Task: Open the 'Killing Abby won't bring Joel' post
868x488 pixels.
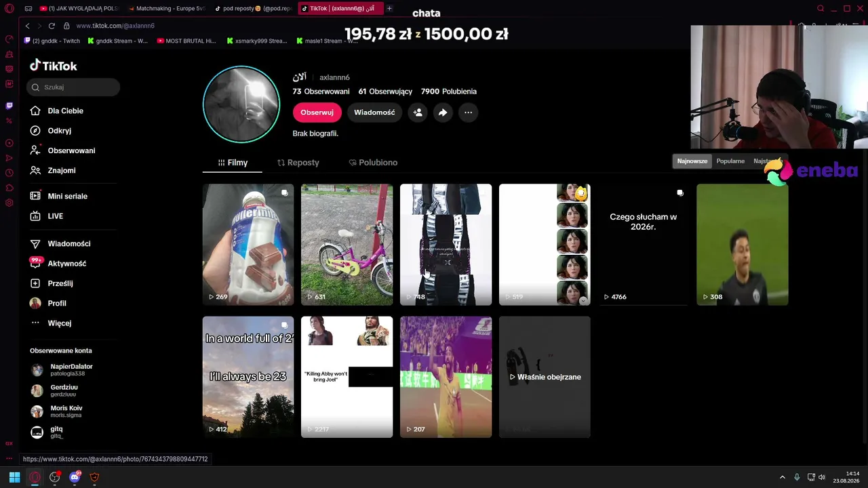Action: pyautogui.click(x=347, y=377)
